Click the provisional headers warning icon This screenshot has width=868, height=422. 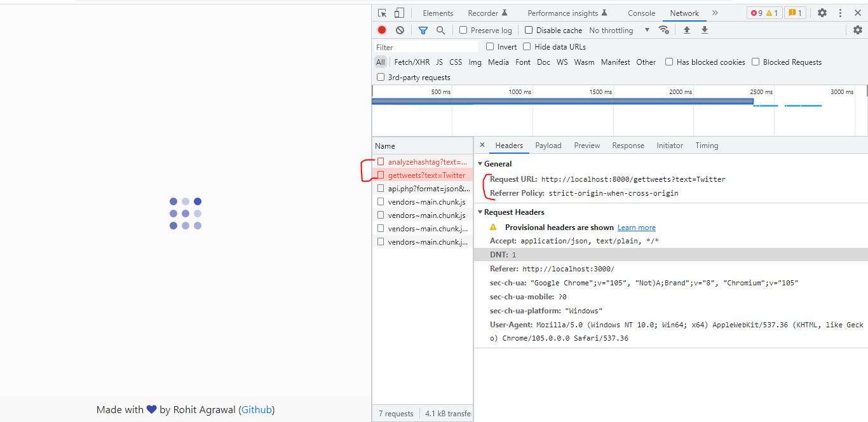pos(494,227)
